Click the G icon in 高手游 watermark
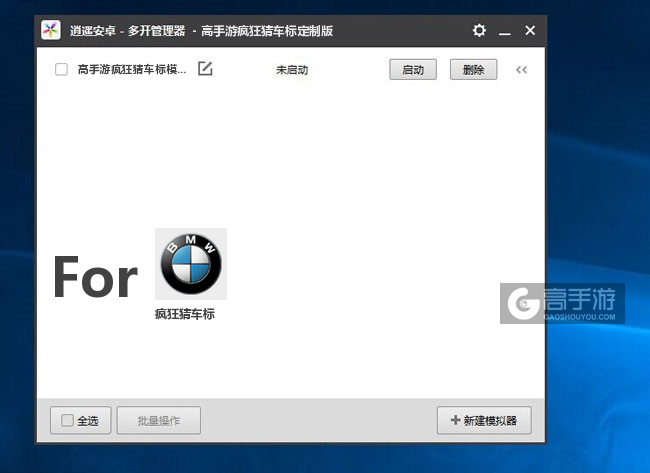Screen dimensions: 650x473 (x=521, y=303)
